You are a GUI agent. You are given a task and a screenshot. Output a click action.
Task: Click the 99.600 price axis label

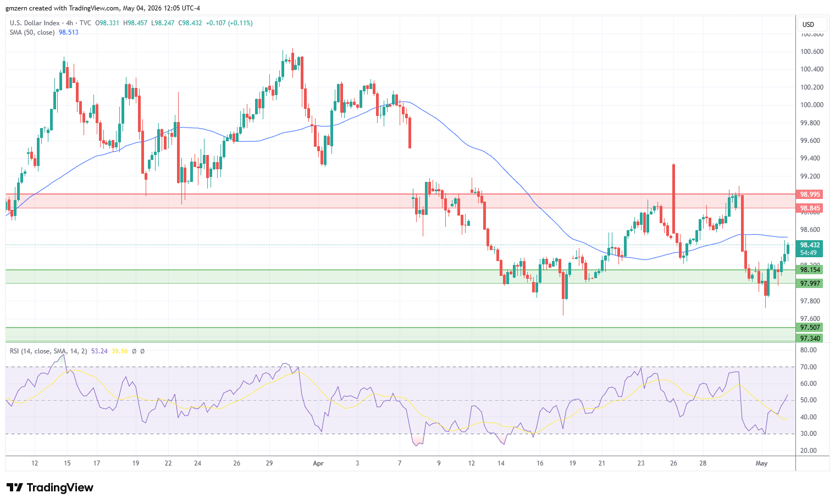coord(812,141)
